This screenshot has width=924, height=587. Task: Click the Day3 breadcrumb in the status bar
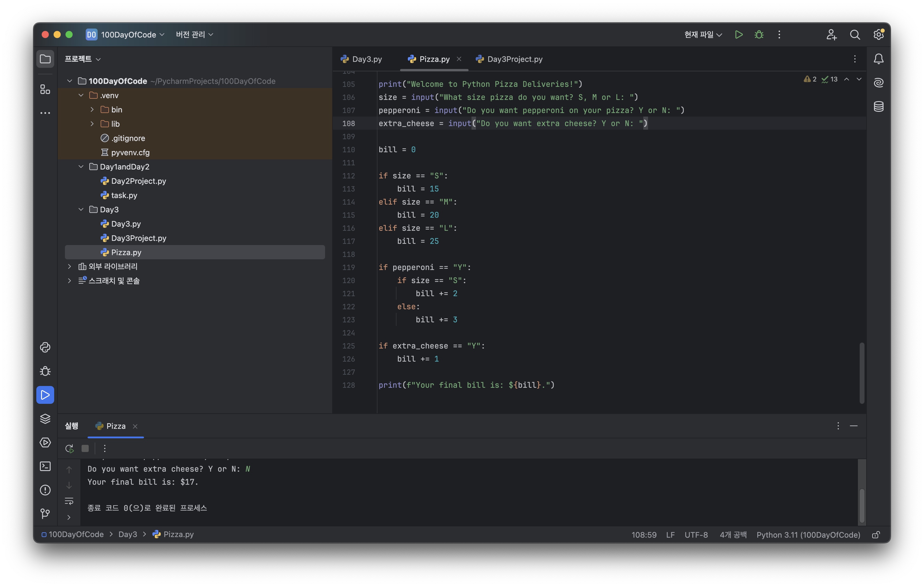pyautogui.click(x=127, y=534)
